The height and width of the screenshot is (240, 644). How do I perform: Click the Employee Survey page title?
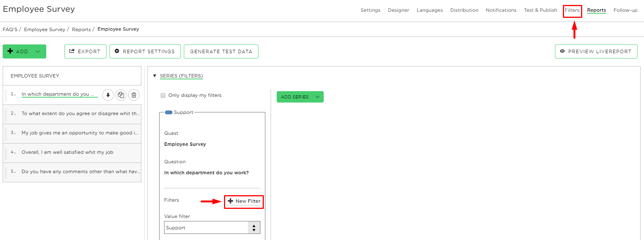click(x=39, y=9)
